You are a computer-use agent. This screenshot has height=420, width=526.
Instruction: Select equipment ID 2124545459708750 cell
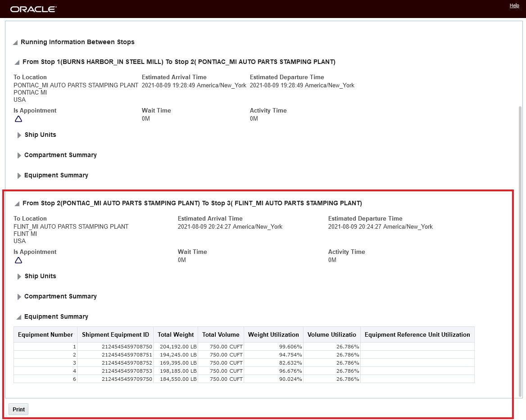coord(115,347)
